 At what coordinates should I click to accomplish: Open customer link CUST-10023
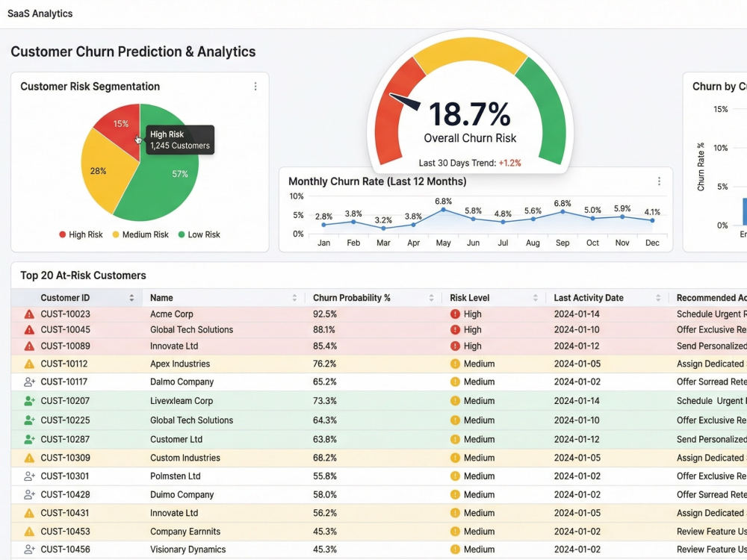[65, 314]
